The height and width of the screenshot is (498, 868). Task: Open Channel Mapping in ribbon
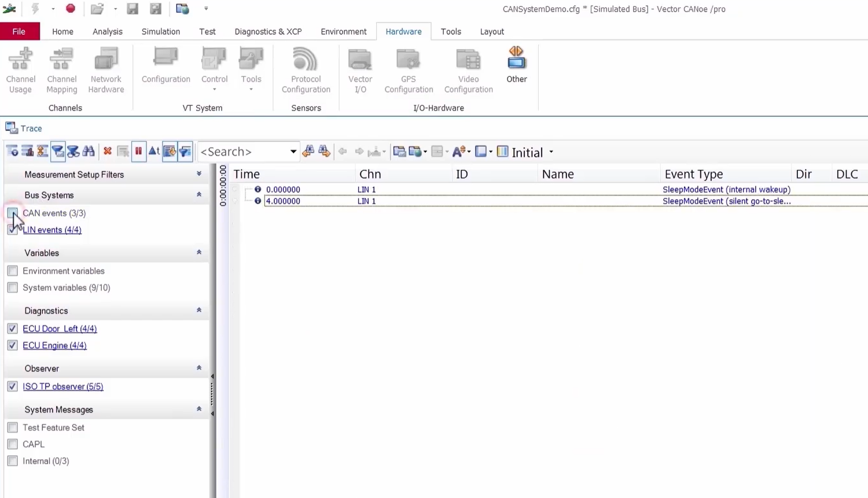tap(61, 71)
